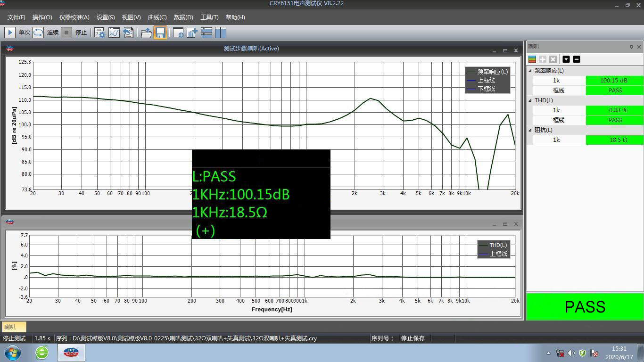Collapse the 阻抗(L) group
The width and height of the screenshot is (644, 362).
(x=530, y=130)
